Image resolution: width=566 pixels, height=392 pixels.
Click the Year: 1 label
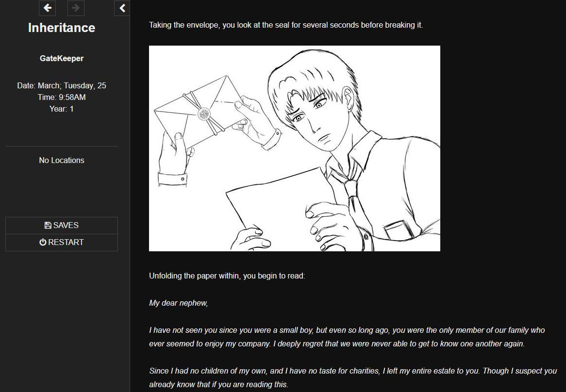[x=62, y=109]
